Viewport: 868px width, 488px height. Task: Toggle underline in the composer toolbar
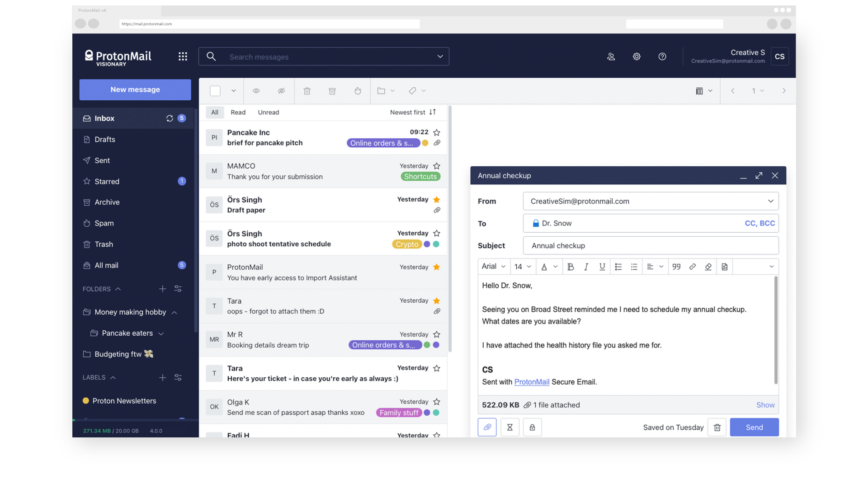(602, 267)
